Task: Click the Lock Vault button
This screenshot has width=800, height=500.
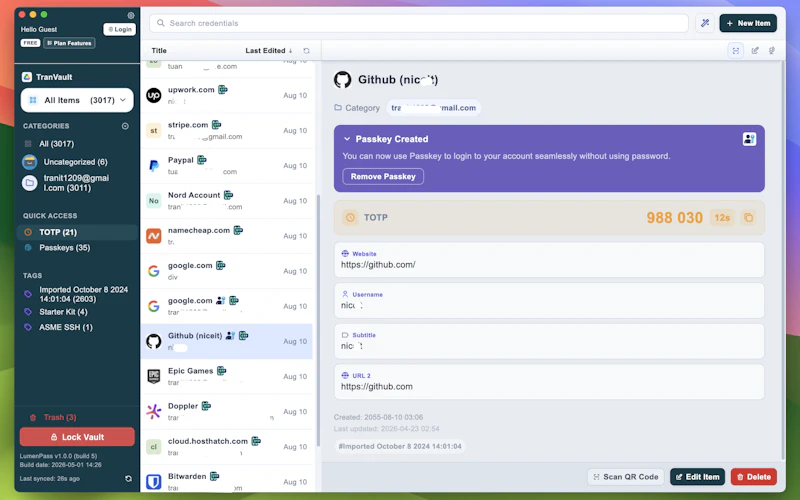Action: (x=77, y=437)
